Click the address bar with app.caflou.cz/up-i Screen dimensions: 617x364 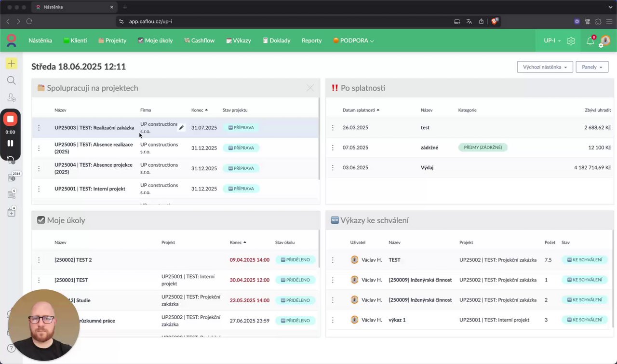(284, 21)
